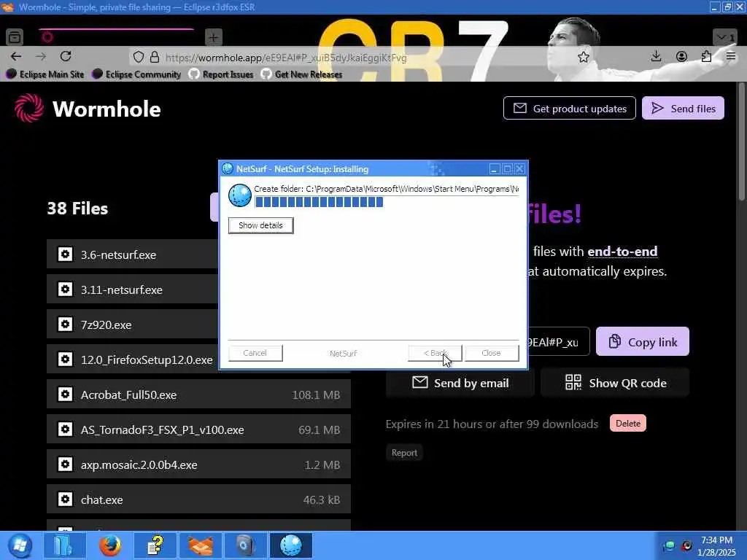Viewport: 747px width, 560px height.
Task: Click the file icon beside 12.0_FirefoxSetup12.0.exe
Action: click(65, 359)
